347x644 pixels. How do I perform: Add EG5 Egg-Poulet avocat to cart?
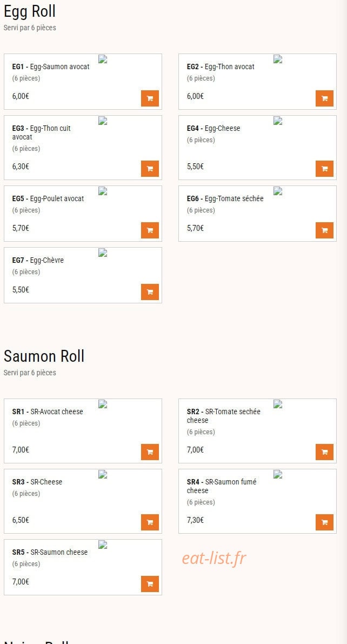tap(150, 230)
